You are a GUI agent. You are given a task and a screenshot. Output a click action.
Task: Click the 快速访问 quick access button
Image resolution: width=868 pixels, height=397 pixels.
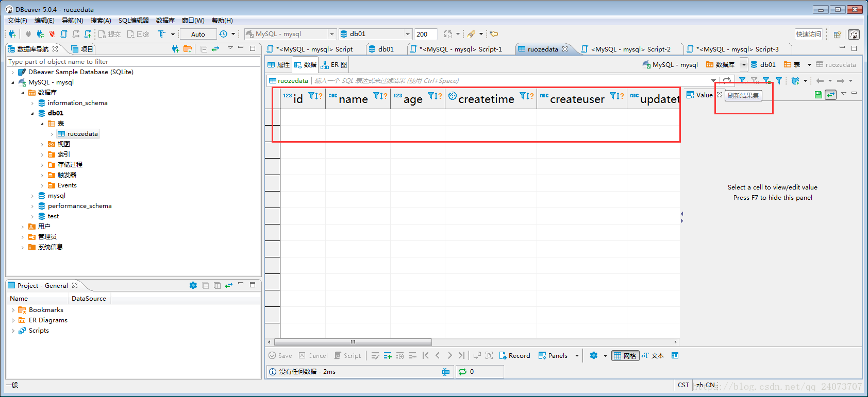(x=808, y=34)
